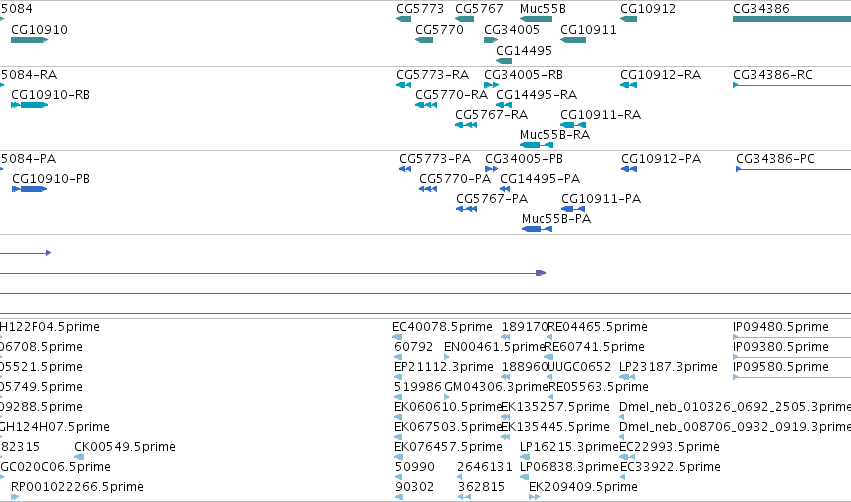Click EST EC33922.5prime
The height and width of the screenshot is (502, 851).
tap(670, 467)
